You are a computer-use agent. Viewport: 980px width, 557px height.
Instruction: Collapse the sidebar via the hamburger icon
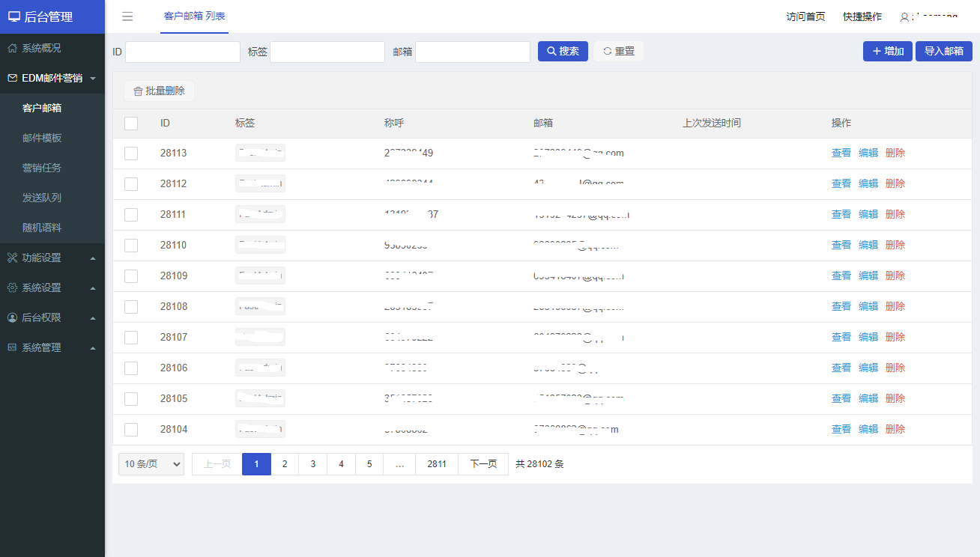pyautogui.click(x=127, y=16)
